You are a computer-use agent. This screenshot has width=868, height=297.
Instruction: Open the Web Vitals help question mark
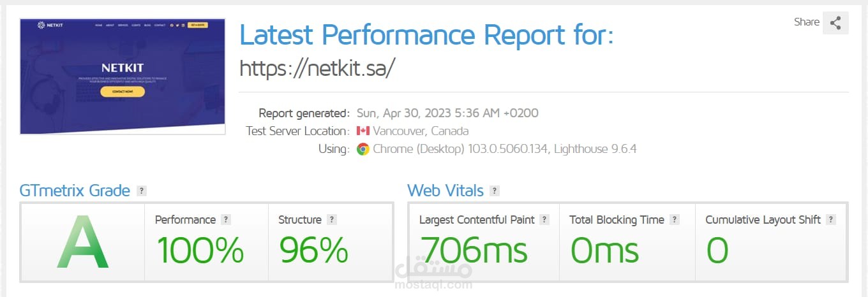(495, 191)
